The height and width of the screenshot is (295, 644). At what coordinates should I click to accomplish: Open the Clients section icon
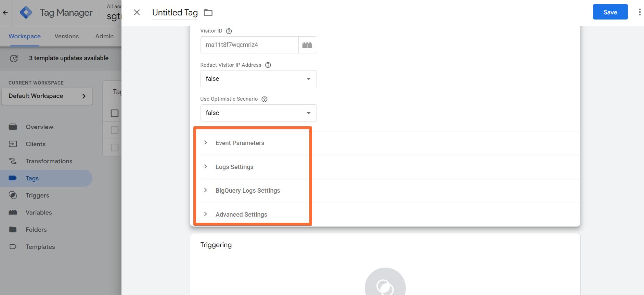coord(13,144)
